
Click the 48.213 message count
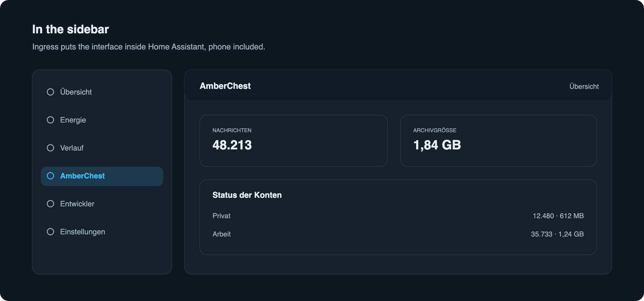coord(232,145)
